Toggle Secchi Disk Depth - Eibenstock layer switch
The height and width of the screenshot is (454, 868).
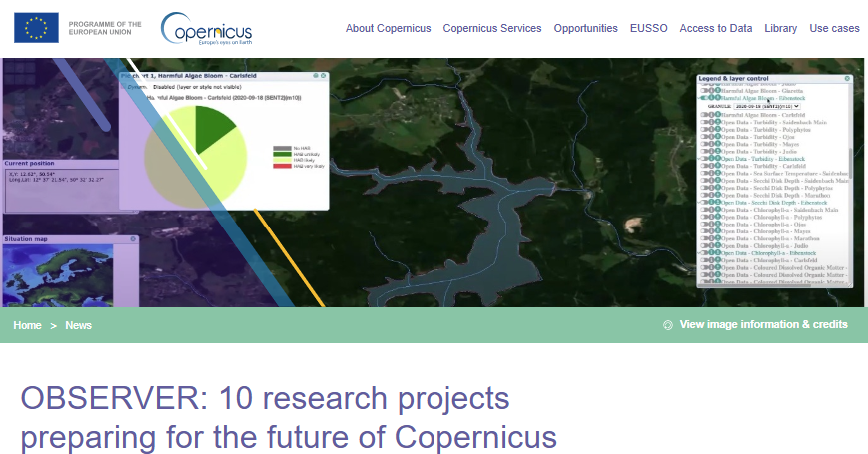704,203
